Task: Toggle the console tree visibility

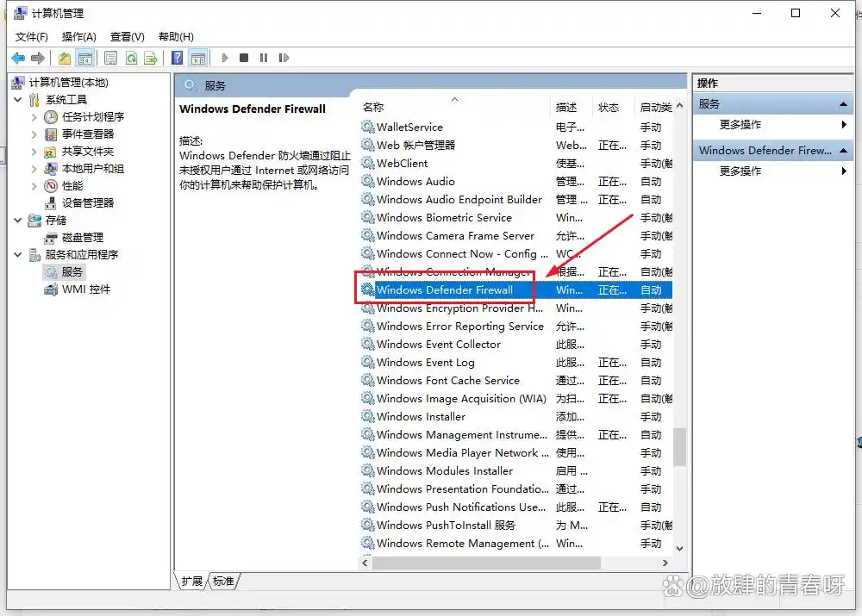Action: point(84,58)
